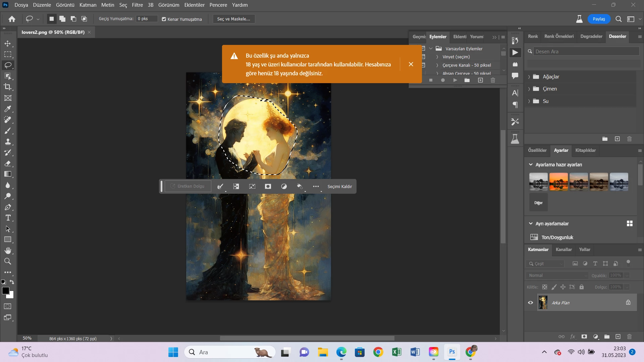
Task: Select the Eraser tool
Action: tap(8, 163)
